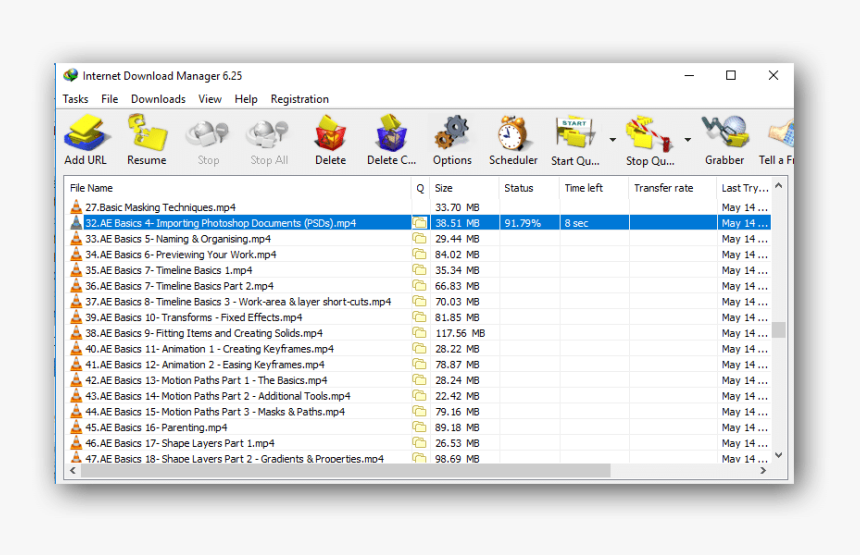Sort by Status column header
The height and width of the screenshot is (555, 860).
pyautogui.click(x=529, y=188)
